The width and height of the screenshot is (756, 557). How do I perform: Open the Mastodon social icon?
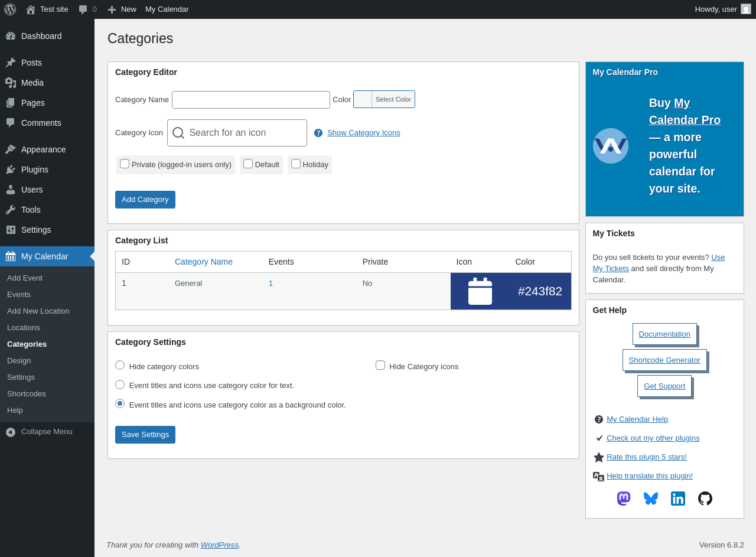tap(624, 499)
